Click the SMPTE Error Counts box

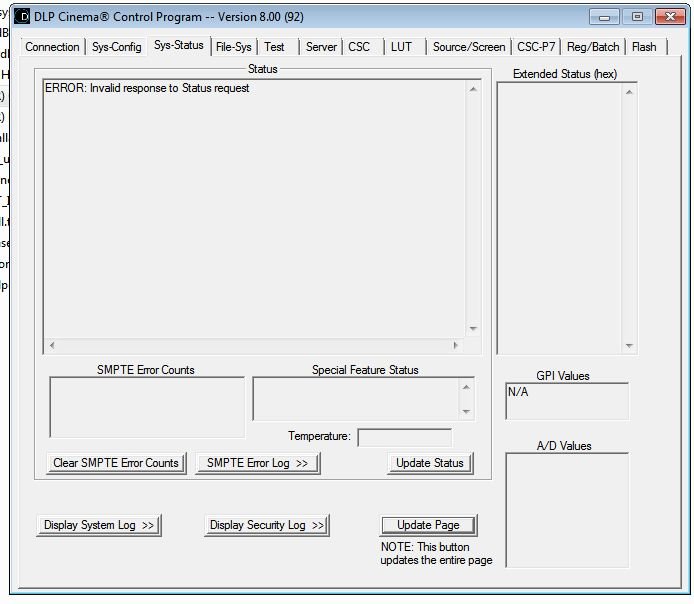tap(147, 407)
